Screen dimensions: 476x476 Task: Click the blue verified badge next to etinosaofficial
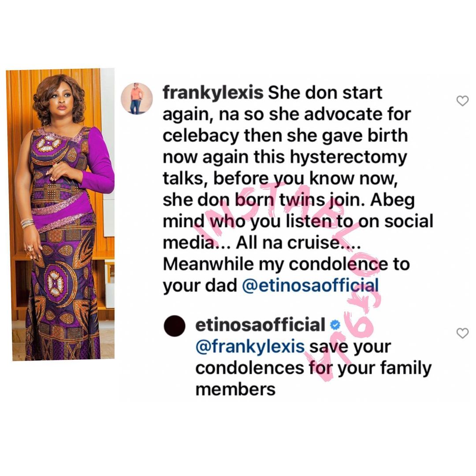(x=335, y=325)
